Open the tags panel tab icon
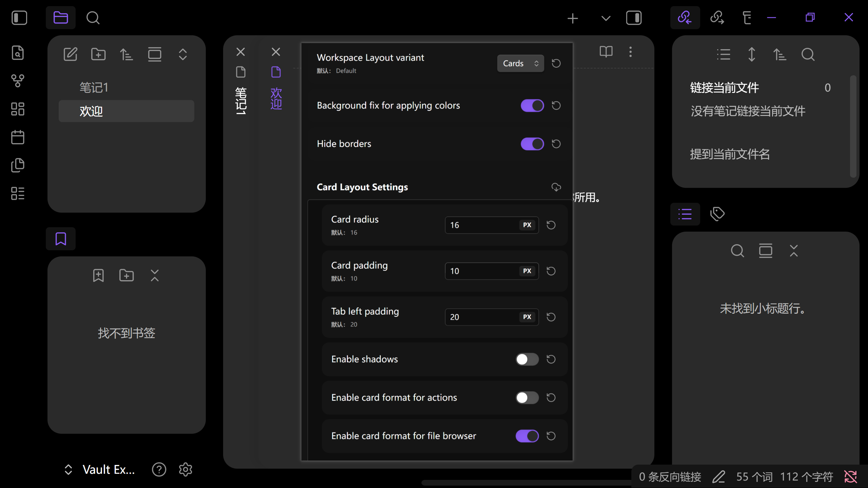This screenshot has height=488, width=868. (717, 214)
